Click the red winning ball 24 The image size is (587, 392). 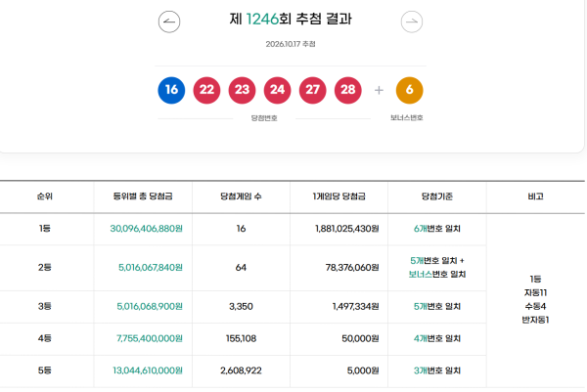[x=278, y=90]
